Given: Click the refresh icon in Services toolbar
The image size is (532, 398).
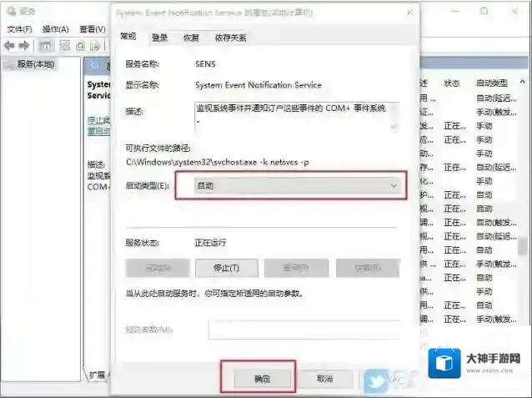Looking at the screenshot, I should (80, 46).
